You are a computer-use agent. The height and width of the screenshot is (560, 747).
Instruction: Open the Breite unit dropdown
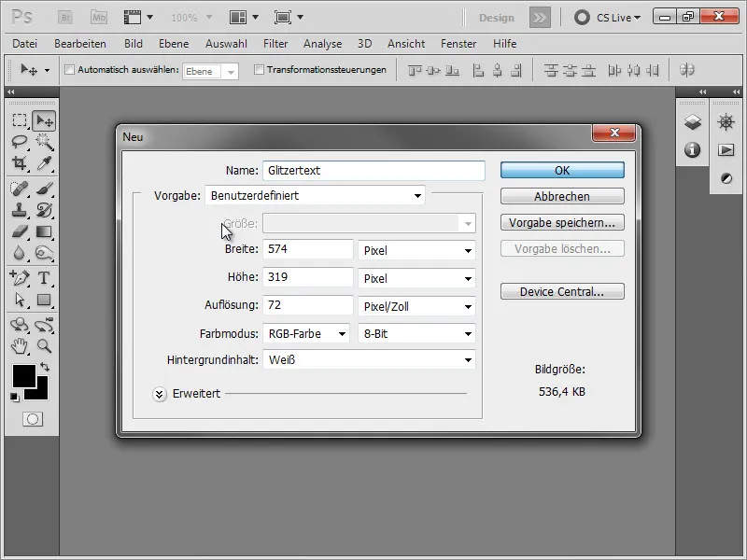coord(416,250)
